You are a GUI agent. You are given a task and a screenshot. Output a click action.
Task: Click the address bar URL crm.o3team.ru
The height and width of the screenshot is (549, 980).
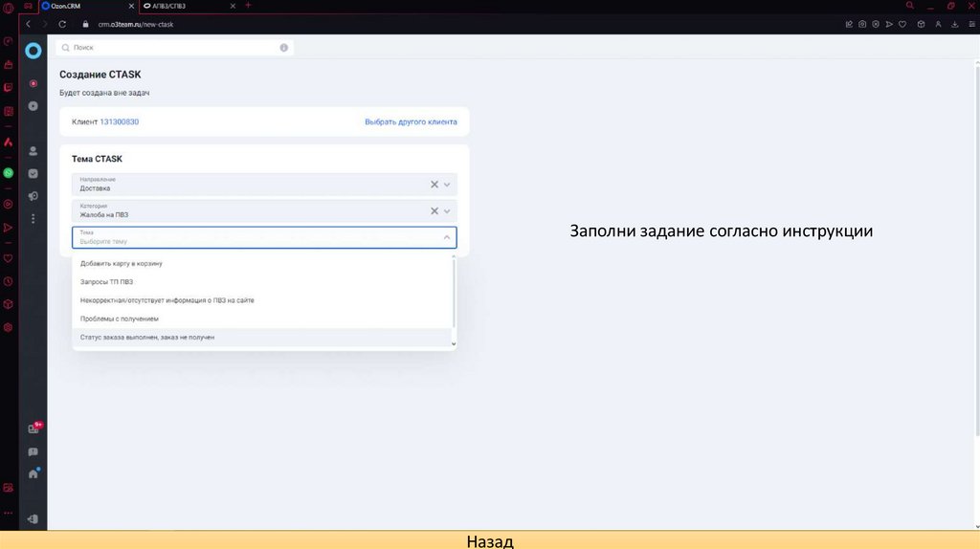[x=136, y=24]
